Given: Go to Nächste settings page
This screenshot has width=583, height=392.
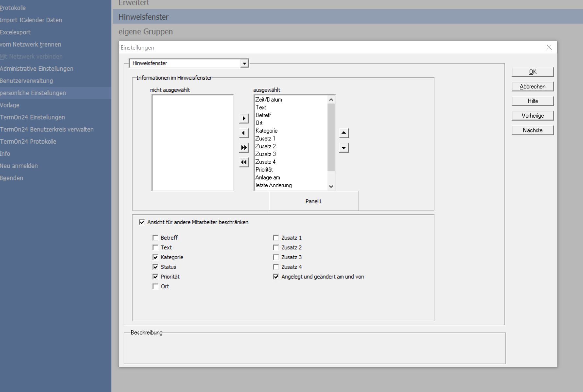Looking at the screenshot, I should pyautogui.click(x=532, y=130).
